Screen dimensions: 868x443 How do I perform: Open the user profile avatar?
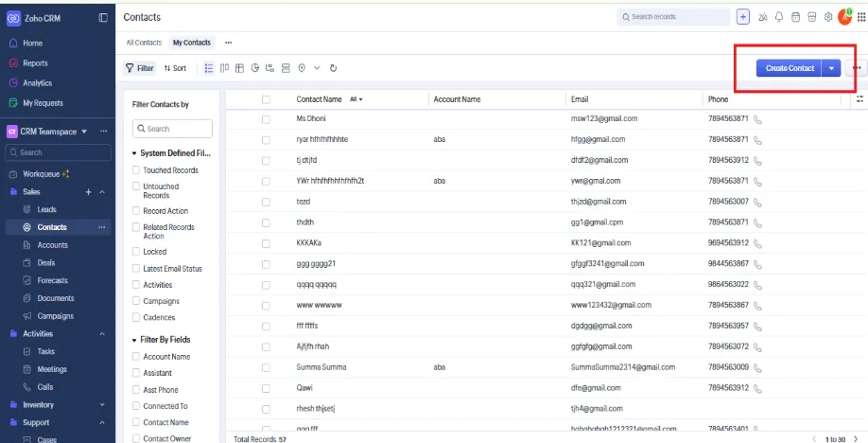(x=844, y=17)
